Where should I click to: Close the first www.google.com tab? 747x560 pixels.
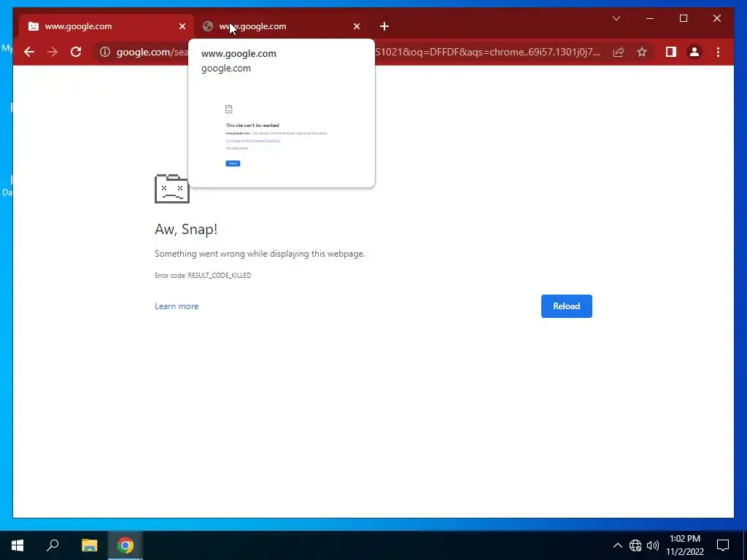click(182, 27)
